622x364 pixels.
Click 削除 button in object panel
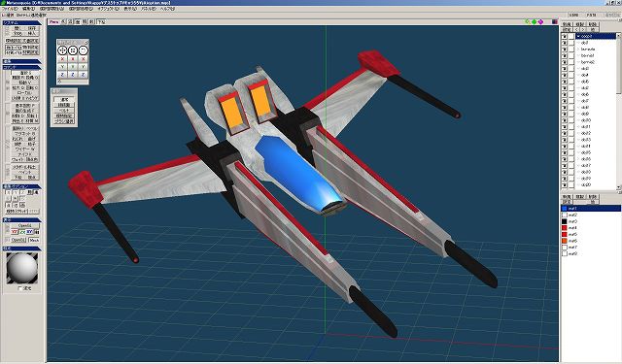coord(592,24)
